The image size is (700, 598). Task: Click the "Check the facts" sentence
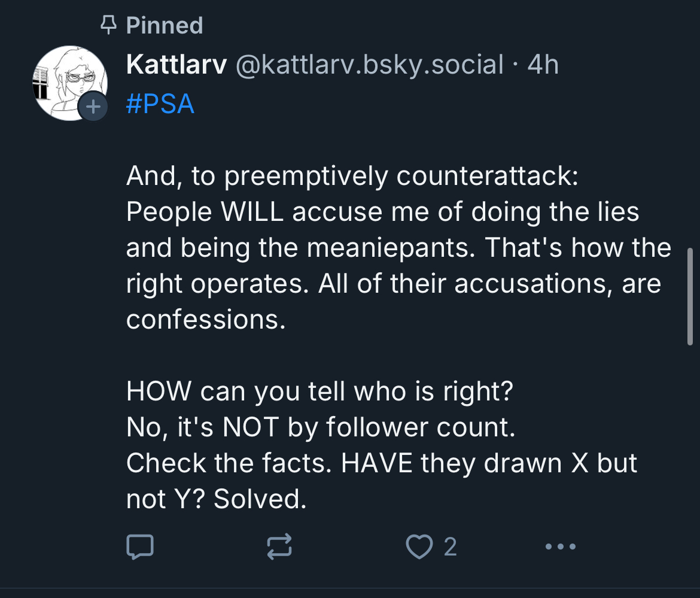[x=382, y=463]
